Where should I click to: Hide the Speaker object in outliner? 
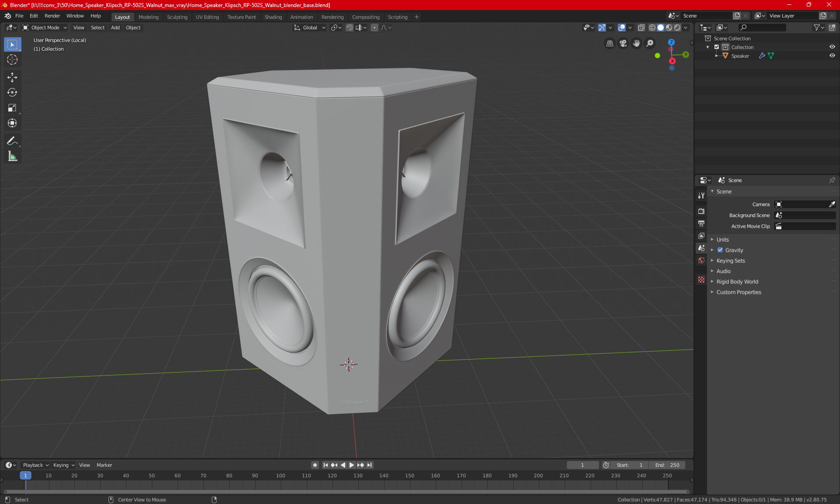(x=832, y=56)
